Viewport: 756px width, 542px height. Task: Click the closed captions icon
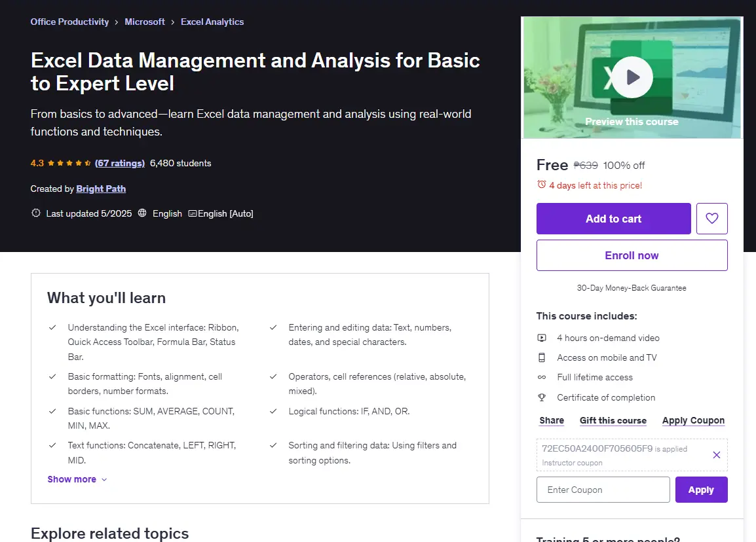click(x=193, y=213)
